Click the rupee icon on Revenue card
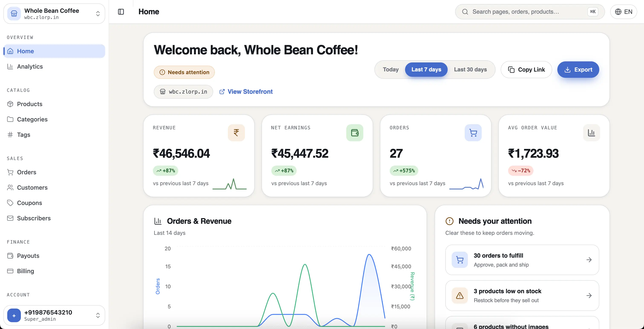The width and height of the screenshot is (644, 329). coord(236,133)
